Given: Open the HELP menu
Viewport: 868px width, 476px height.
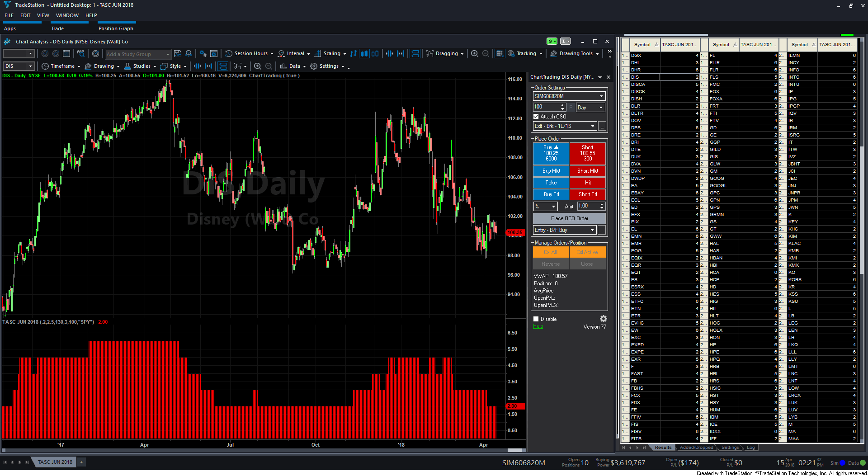Looking at the screenshot, I should click(x=91, y=15).
